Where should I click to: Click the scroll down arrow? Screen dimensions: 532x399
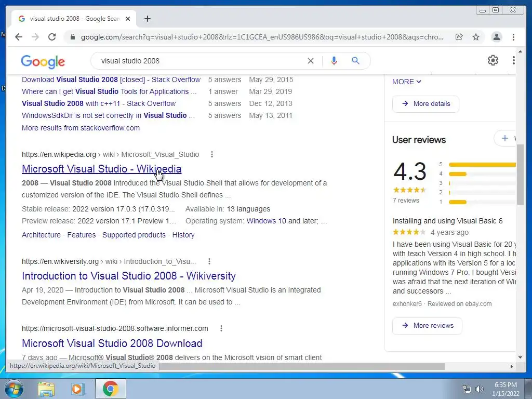(520, 357)
